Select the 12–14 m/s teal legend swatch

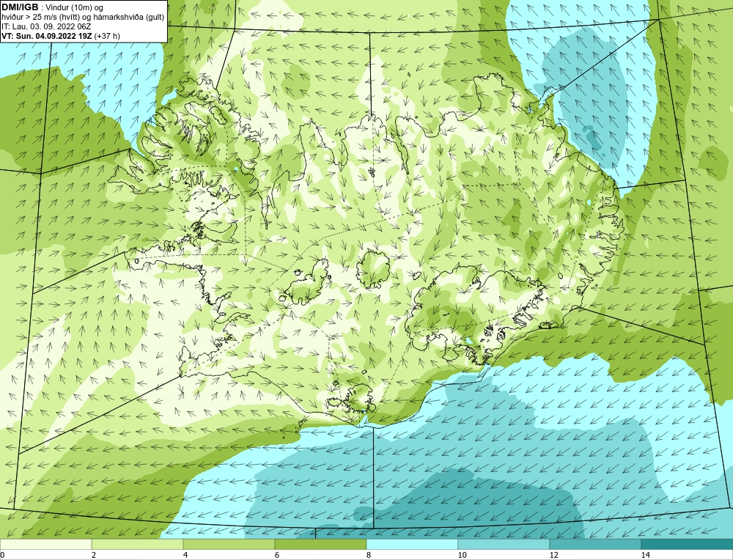pos(595,544)
